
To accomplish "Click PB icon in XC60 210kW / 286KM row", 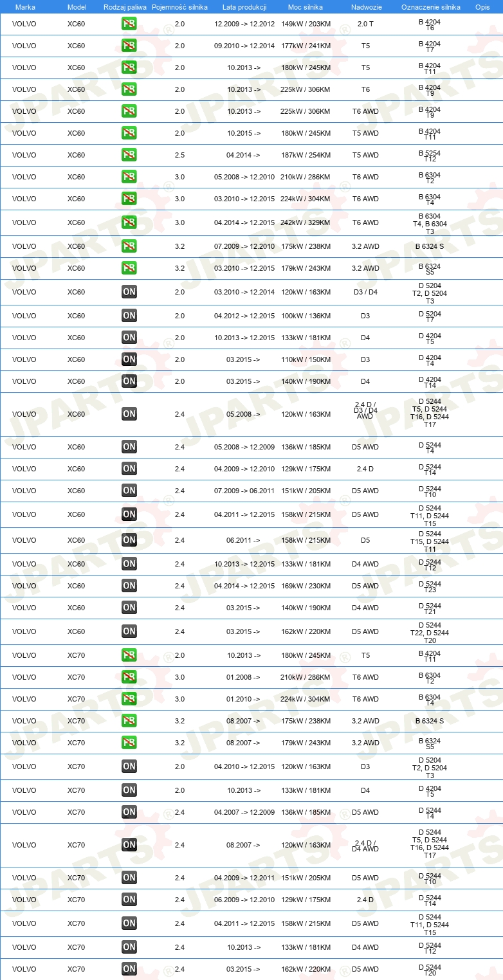I will click(x=129, y=177).
